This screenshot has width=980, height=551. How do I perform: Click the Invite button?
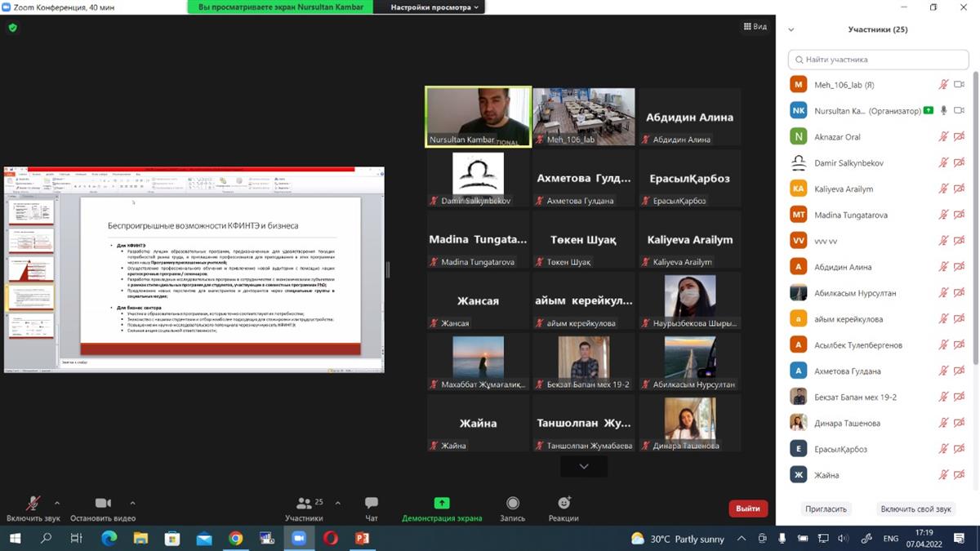click(x=826, y=509)
